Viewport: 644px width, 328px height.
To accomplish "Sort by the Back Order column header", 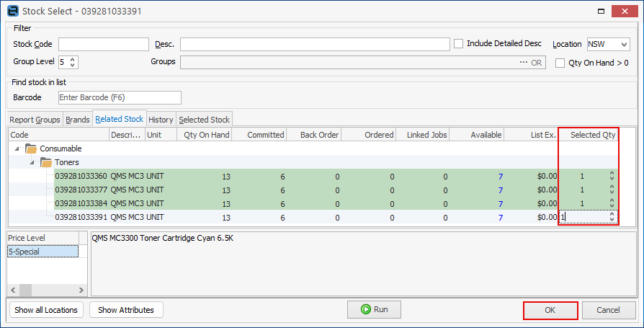I will point(314,135).
